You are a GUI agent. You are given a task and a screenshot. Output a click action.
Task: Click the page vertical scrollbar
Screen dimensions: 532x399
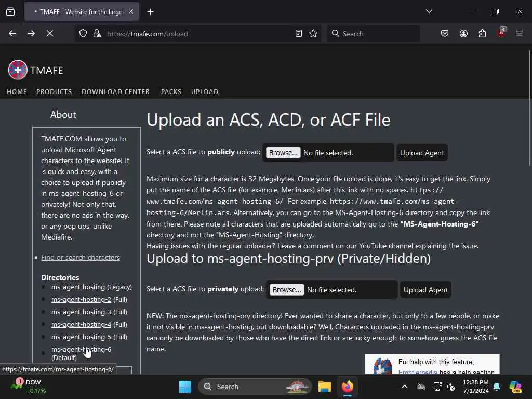click(529, 109)
